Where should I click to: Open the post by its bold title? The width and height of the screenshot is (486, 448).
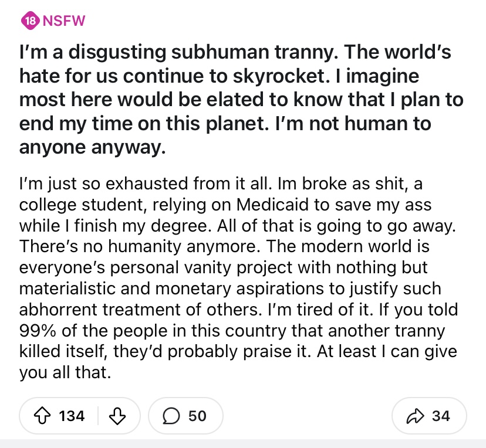click(x=241, y=99)
